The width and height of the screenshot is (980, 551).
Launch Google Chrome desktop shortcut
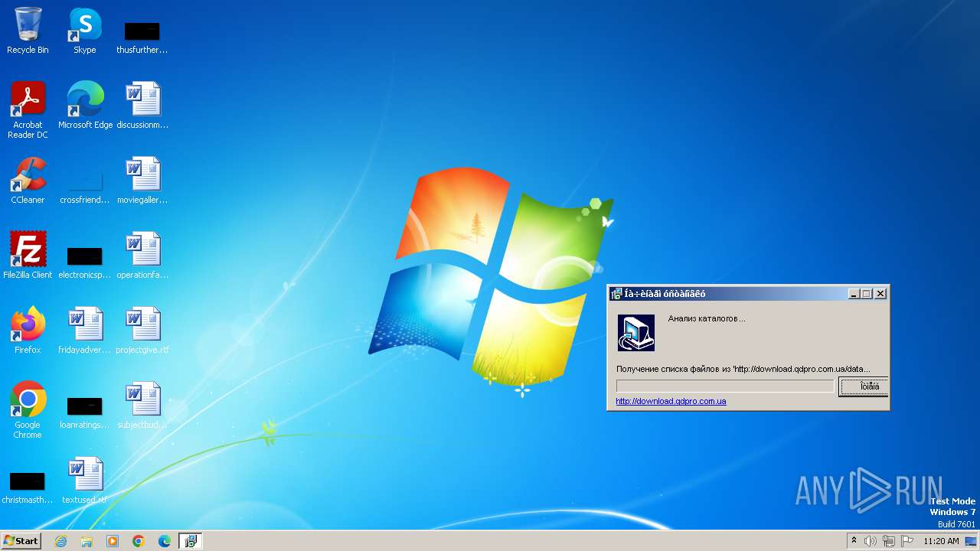(x=28, y=410)
